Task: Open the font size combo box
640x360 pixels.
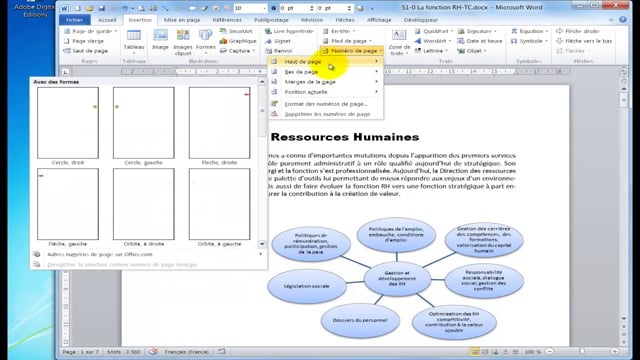Action: [x=250, y=8]
